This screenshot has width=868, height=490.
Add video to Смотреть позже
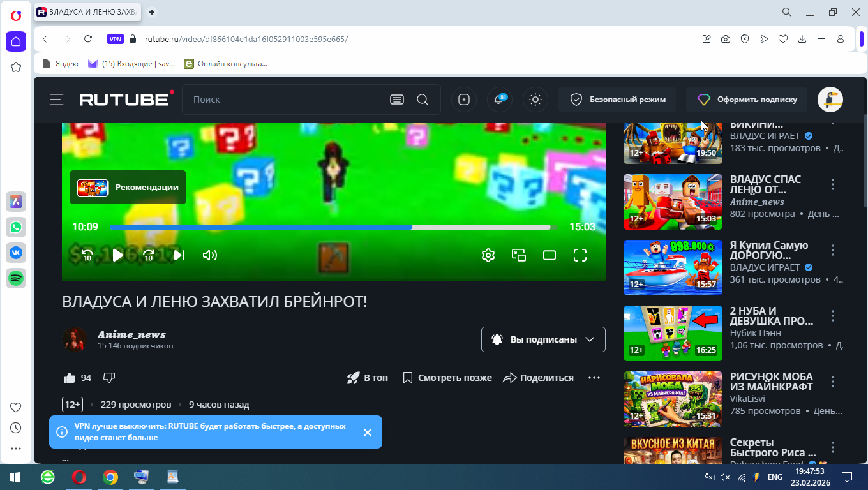point(447,378)
